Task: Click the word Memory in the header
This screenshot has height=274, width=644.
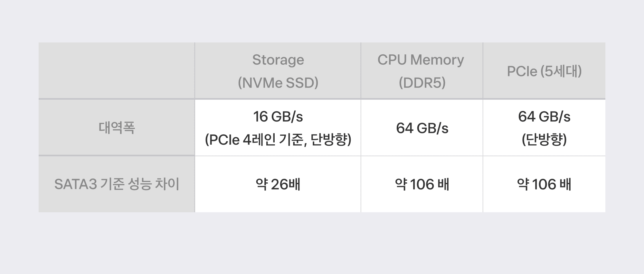Action: (x=437, y=60)
